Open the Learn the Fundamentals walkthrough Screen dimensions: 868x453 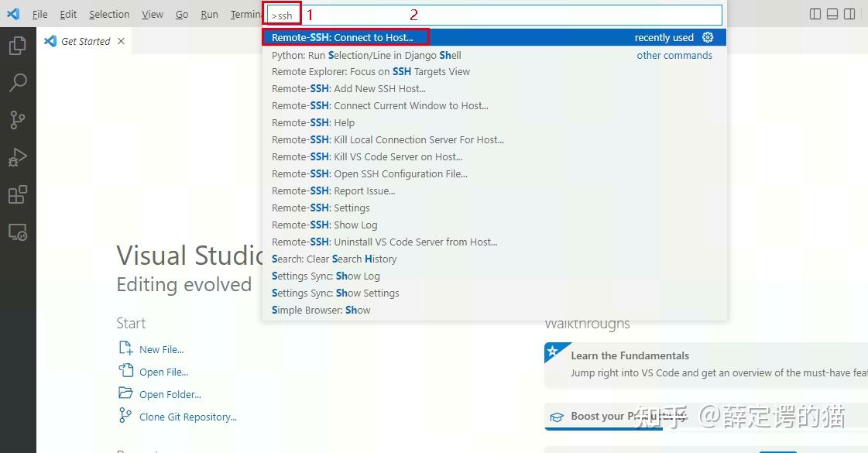(x=706, y=365)
